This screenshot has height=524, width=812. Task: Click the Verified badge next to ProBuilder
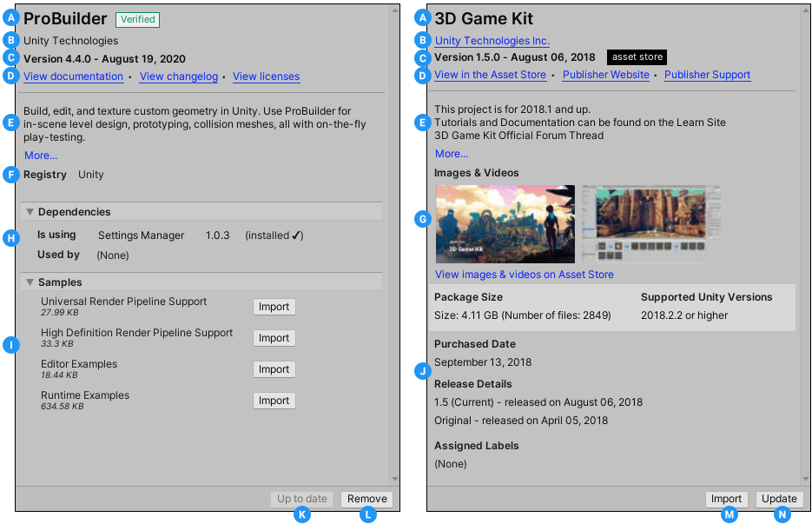(136, 19)
